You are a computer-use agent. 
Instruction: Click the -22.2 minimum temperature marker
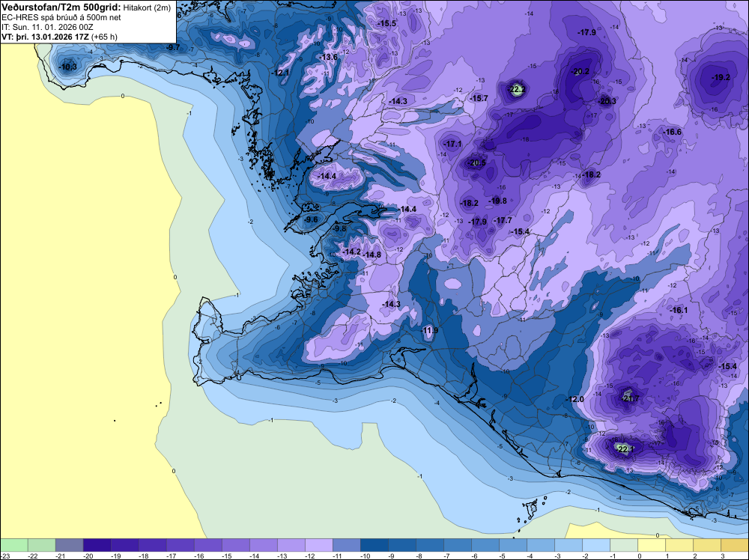517,89
